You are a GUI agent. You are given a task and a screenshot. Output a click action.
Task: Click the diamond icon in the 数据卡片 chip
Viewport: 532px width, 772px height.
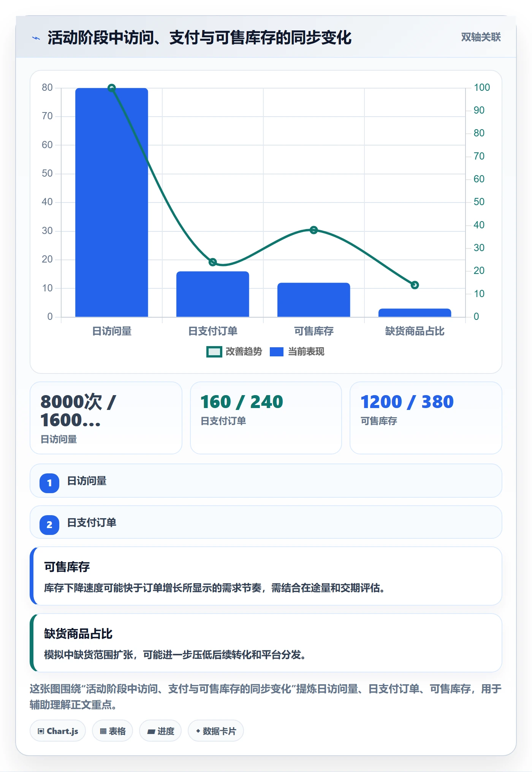198,731
